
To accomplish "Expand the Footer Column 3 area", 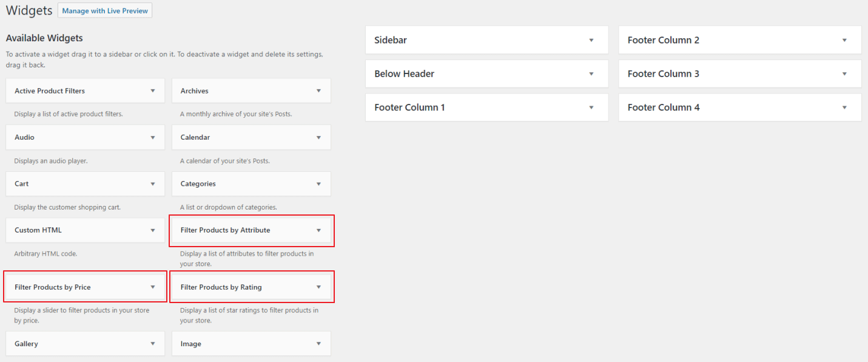I will 739,73.
